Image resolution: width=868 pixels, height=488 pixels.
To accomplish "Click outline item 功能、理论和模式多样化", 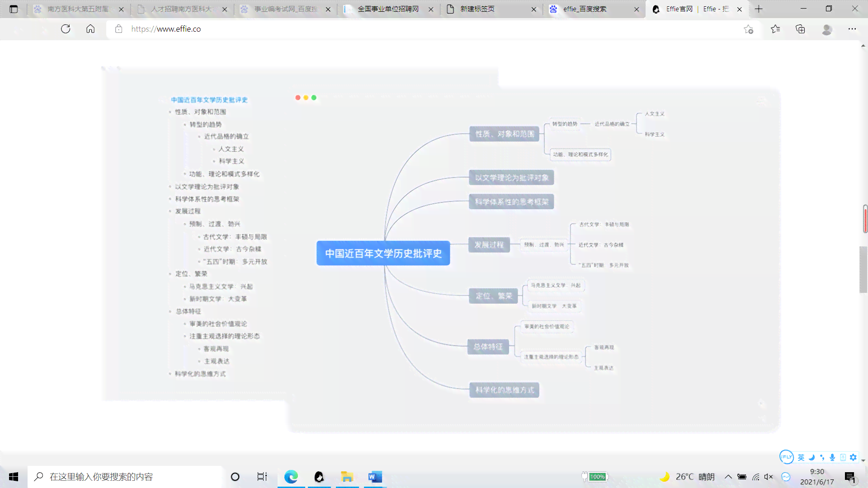I will 224,174.
